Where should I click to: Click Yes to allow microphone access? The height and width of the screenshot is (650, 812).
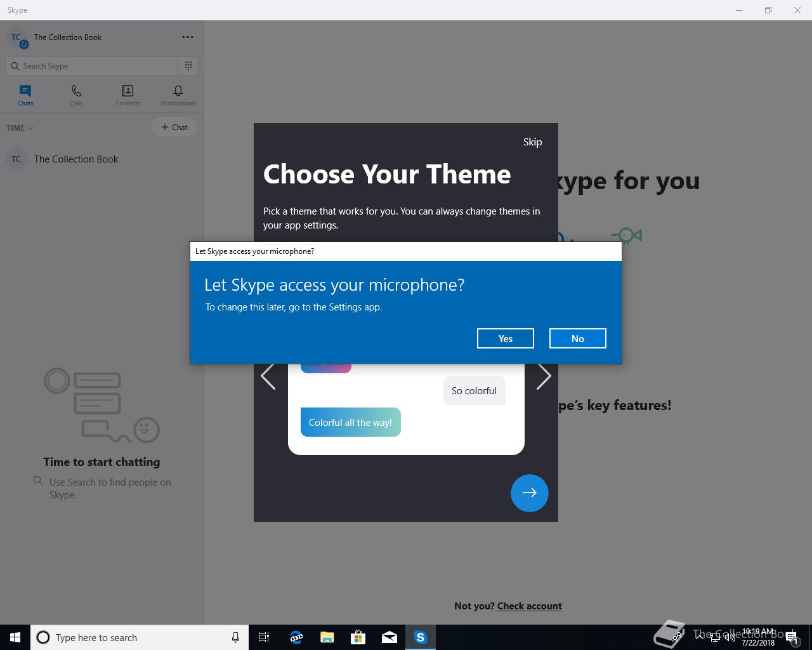pos(506,338)
